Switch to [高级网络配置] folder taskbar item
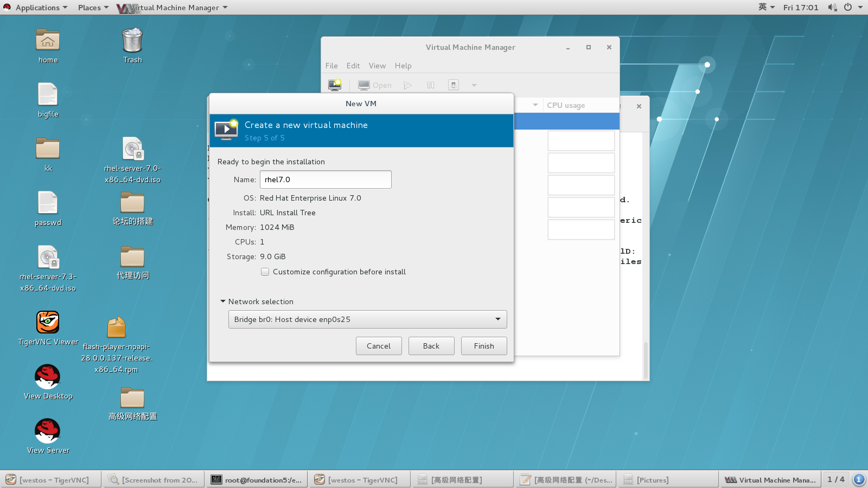 [463, 479]
